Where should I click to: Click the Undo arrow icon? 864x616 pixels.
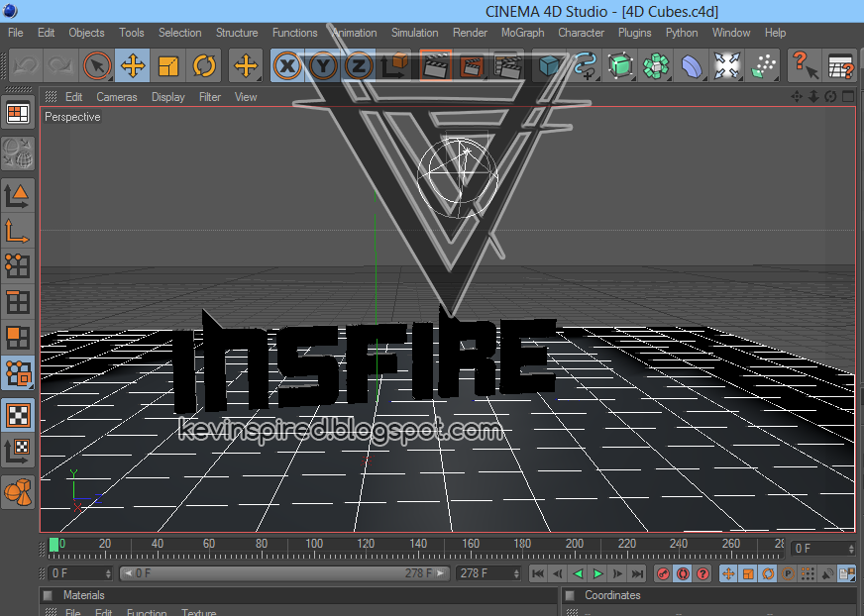point(26,66)
